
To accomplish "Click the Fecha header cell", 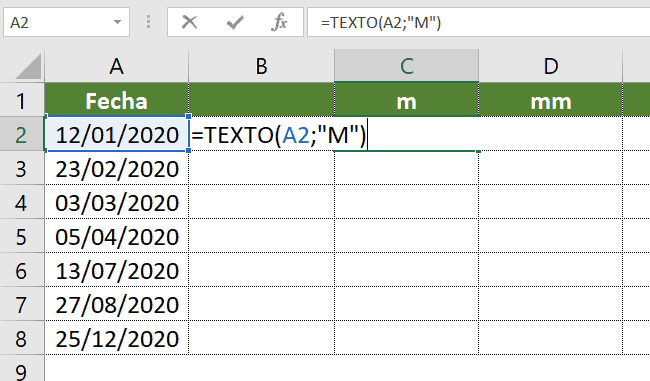I will pyautogui.click(x=116, y=100).
